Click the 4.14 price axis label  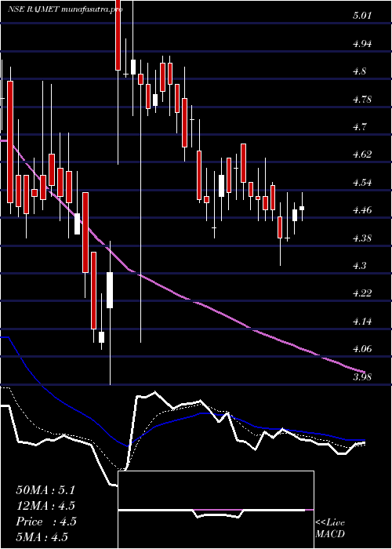[362, 322]
